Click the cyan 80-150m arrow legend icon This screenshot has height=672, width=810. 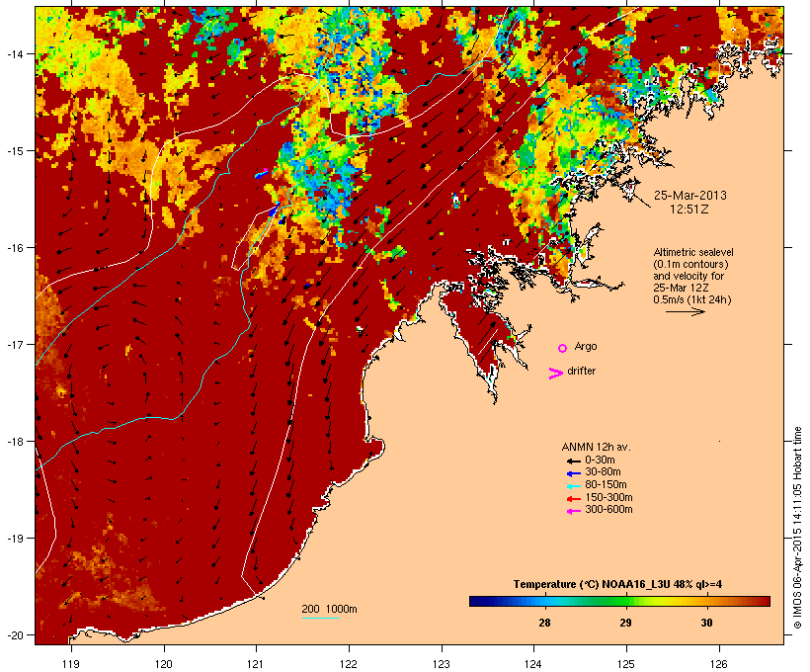(x=573, y=486)
